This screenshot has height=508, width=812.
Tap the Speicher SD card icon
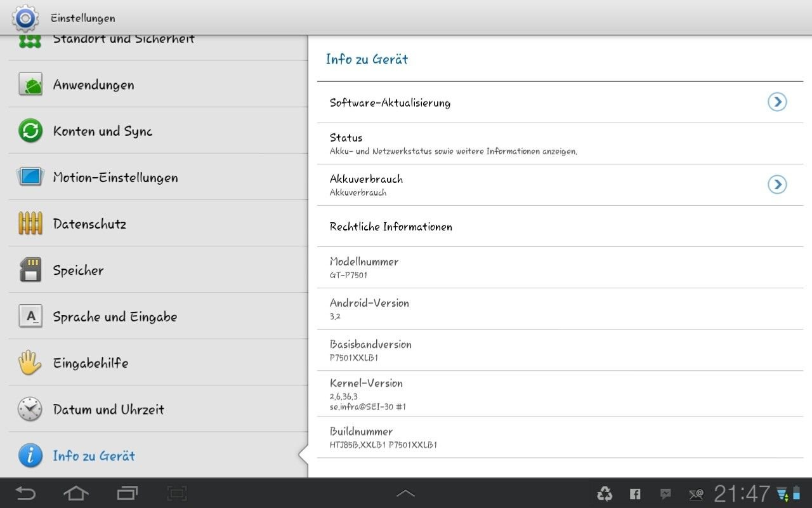[x=30, y=270]
